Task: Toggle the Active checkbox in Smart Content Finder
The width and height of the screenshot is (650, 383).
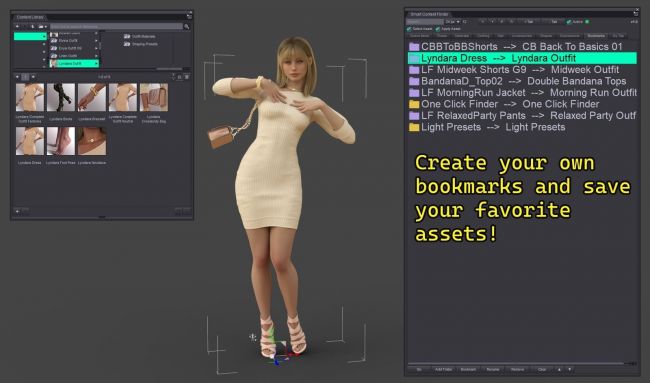Action: [569, 22]
